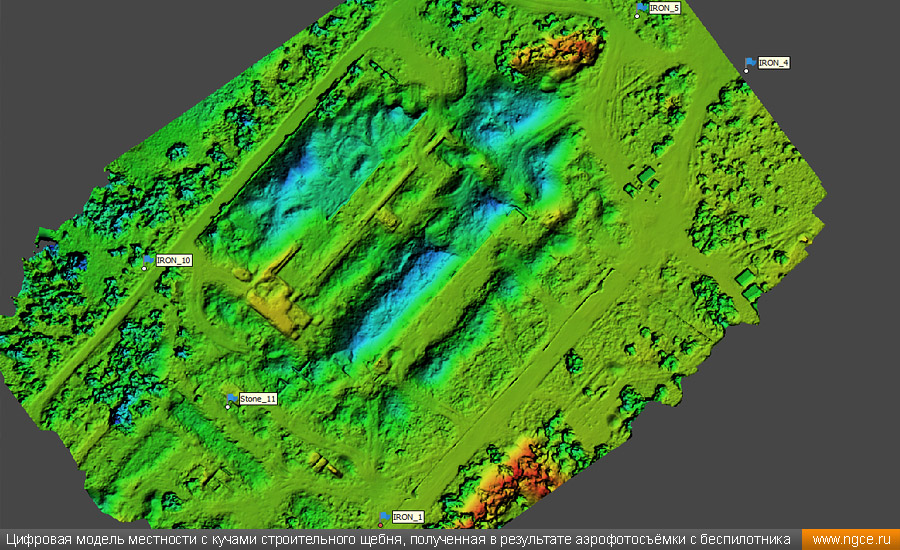Click the red point dot below IRON_1 flag
The height and width of the screenshot is (550, 900).
pos(381,525)
